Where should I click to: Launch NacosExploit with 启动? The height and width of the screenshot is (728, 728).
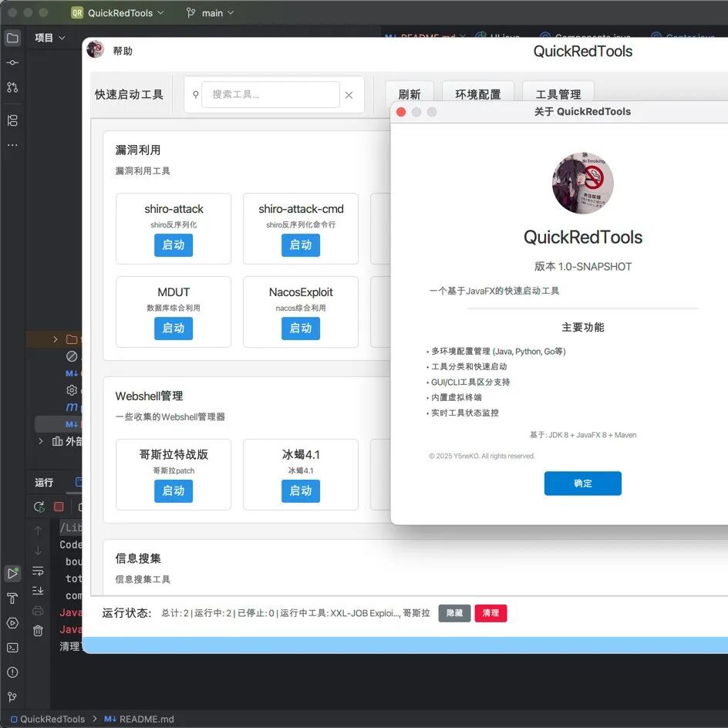click(x=301, y=329)
